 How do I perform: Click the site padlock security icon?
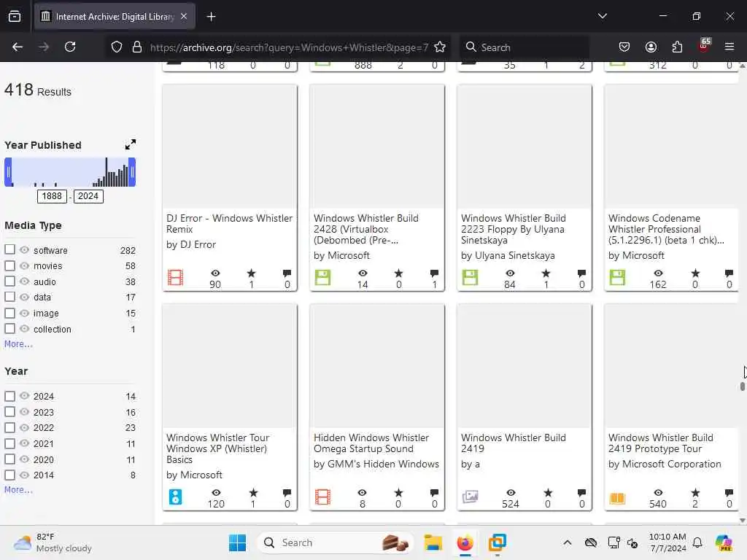coord(137,47)
